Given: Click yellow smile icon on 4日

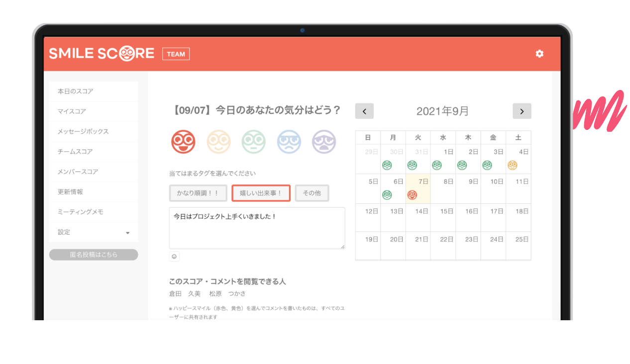Looking at the screenshot, I should (x=512, y=165).
